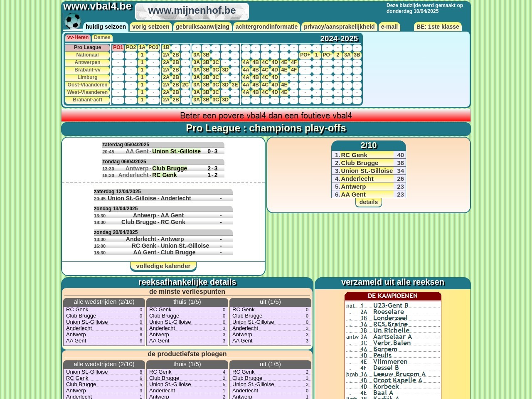Open series 4D in the Limburg row

click(275, 77)
